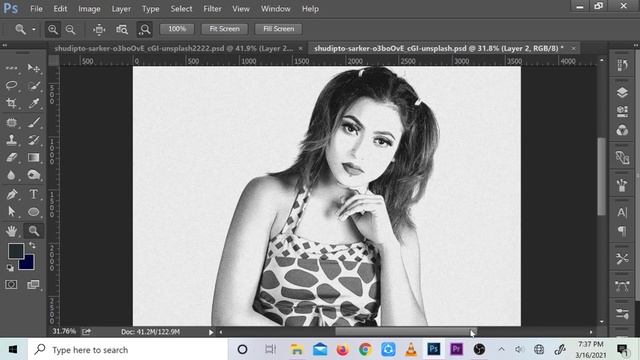Select the History Brush tool
Screen dimensions: 640x360
click(x=33, y=140)
